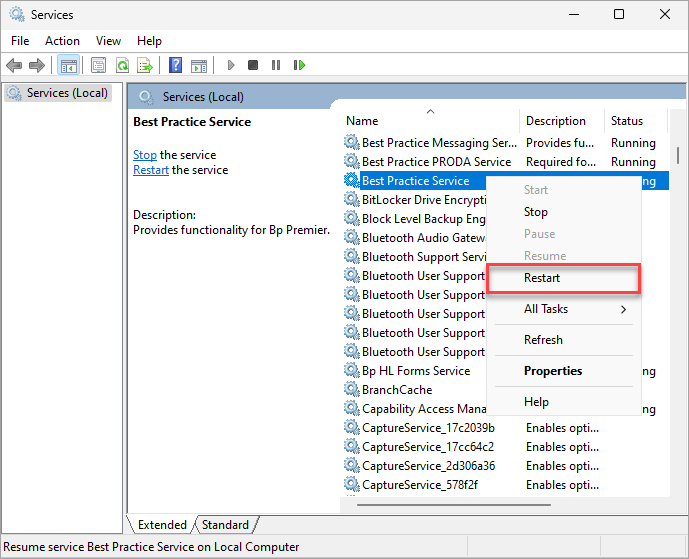Select the Best Practice PRODA Service row
This screenshot has height=559, width=689.
[505, 161]
